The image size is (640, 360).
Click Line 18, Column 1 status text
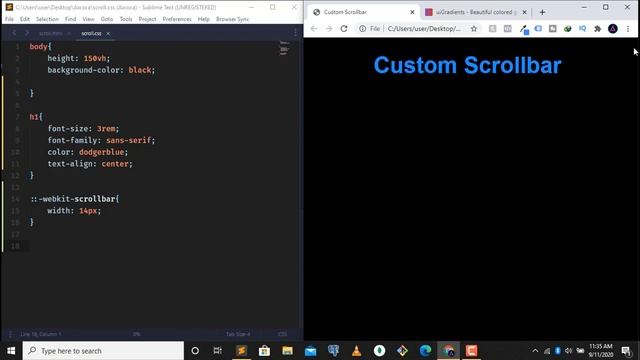[41, 334]
